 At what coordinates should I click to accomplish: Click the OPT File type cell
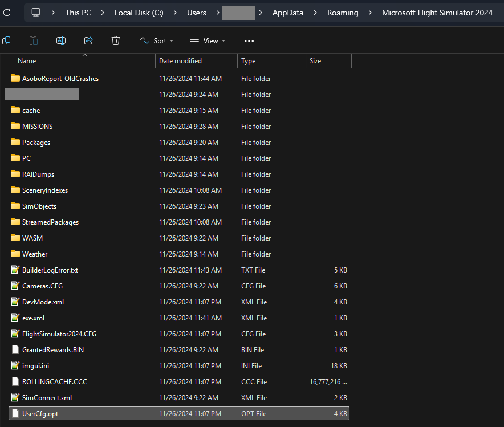[254, 414]
